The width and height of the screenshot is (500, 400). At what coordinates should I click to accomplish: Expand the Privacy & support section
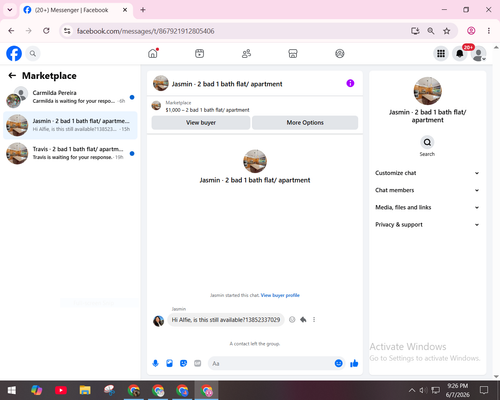click(x=427, y=225)
